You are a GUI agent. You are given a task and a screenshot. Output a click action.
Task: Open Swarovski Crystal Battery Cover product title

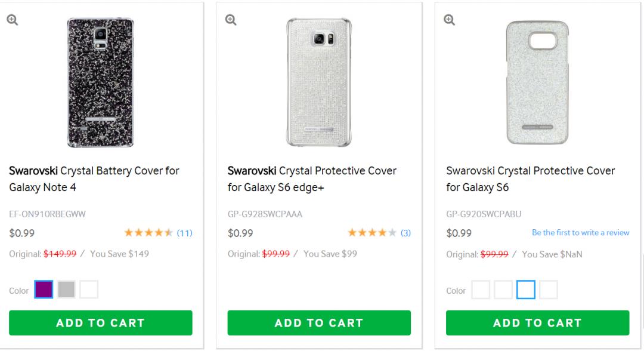(x=94, y=178)
